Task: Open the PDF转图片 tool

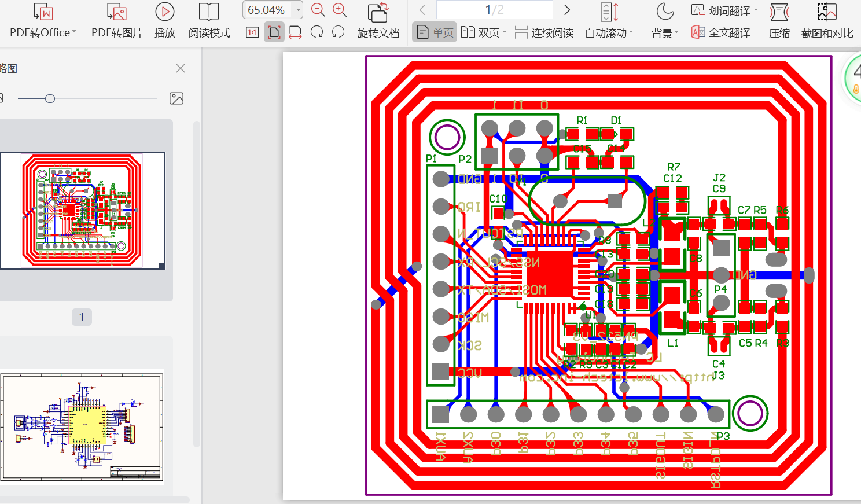Action: (117, 21)
